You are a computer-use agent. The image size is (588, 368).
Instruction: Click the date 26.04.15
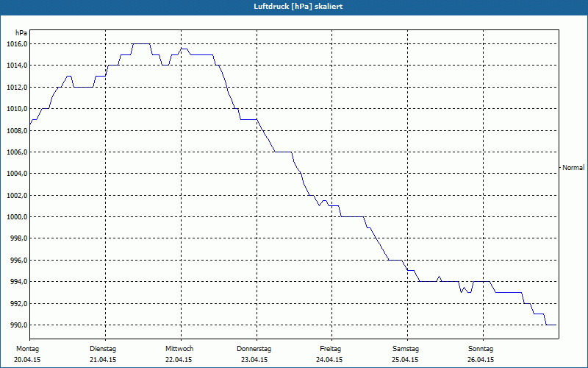tap(481, 360)
